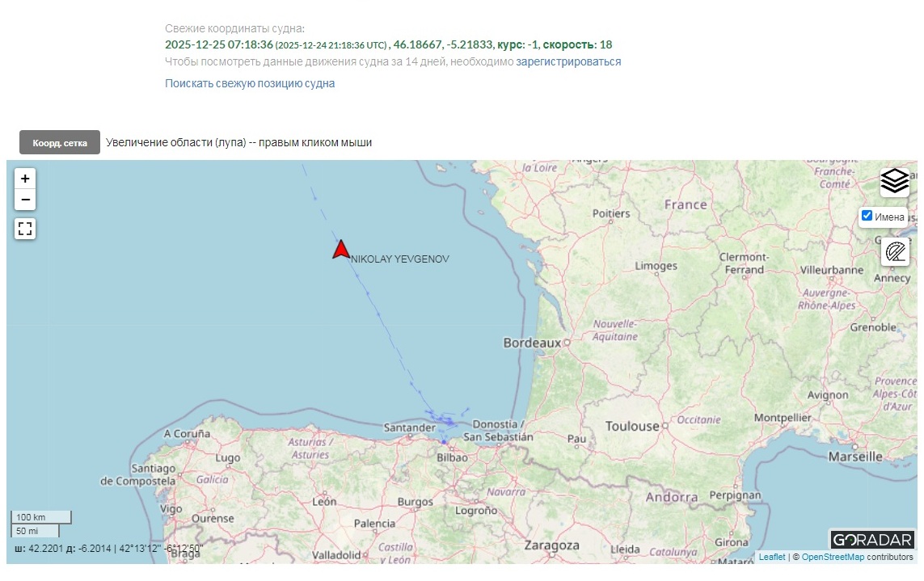The height and width of the screenshot is (581, 924).
Task: Zoom out of the map
Action: pos(25,200)
